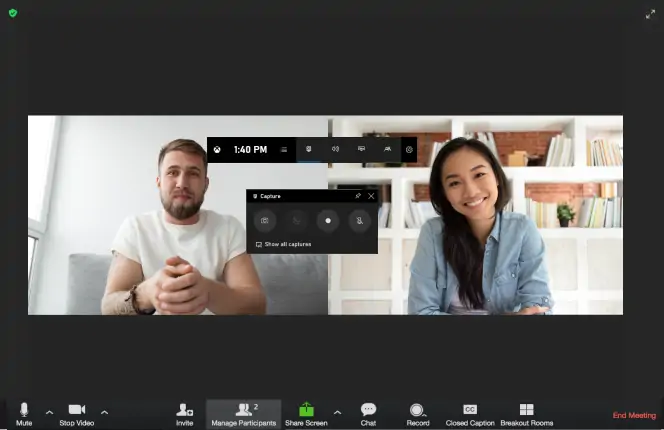Take a screenshot with camera button

265,221
